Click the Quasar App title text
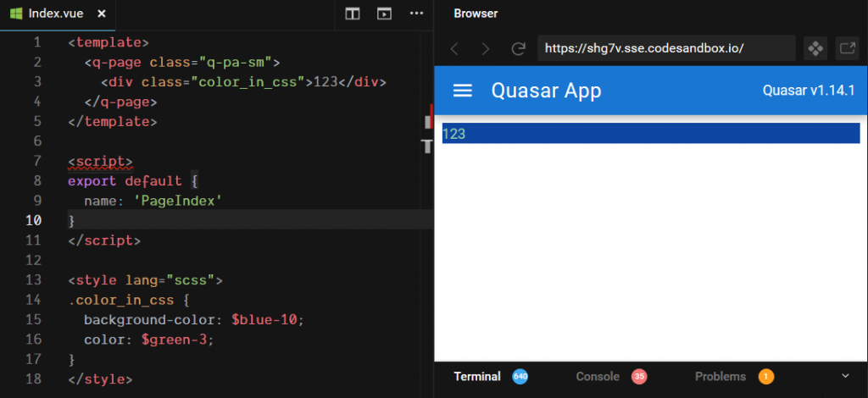The height and width of the screenshot is (398, 868). tap(546, 91)
